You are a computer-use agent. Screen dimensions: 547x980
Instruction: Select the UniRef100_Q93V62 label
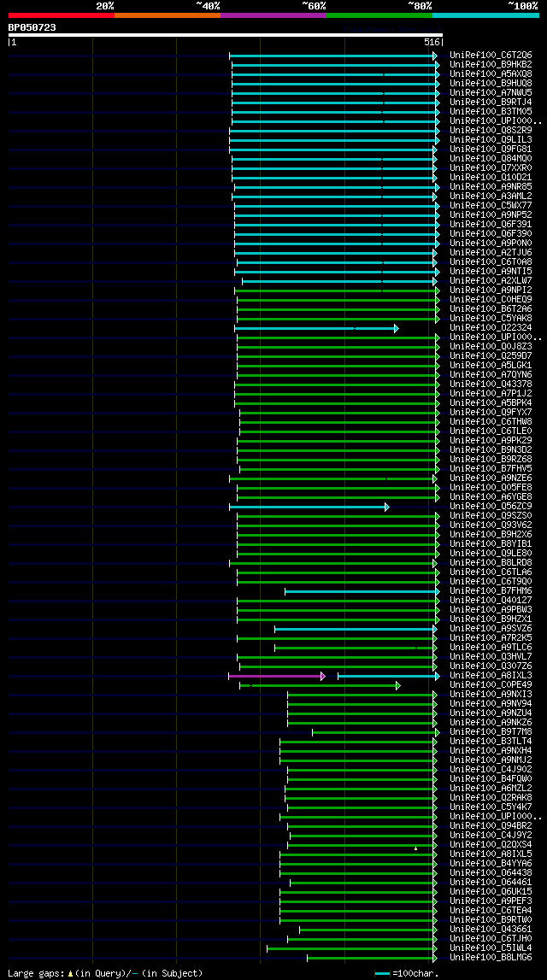pyautogui.click(x=491, y=525)
